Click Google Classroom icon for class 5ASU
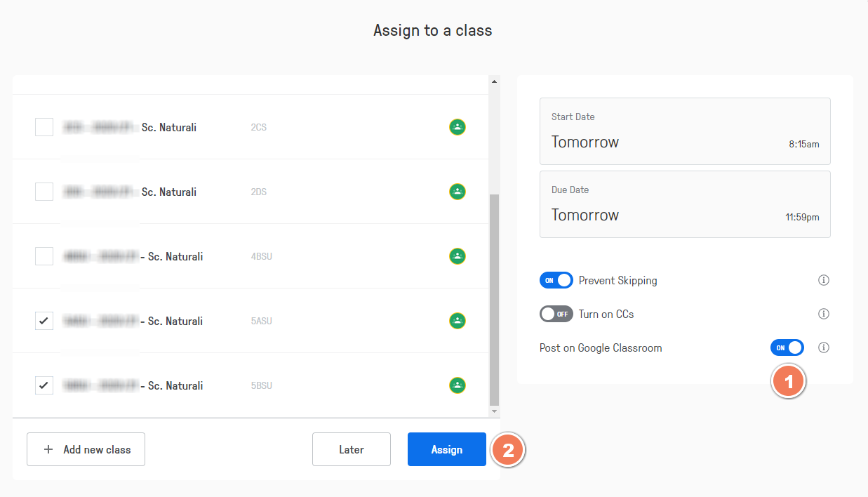 [458, 321]
